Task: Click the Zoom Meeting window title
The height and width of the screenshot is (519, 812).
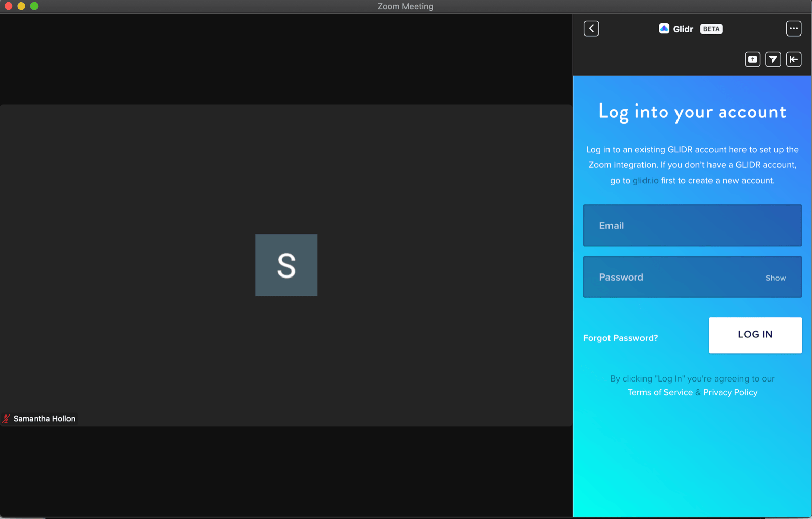Action: pyautogui.click(x=405, y=6)
